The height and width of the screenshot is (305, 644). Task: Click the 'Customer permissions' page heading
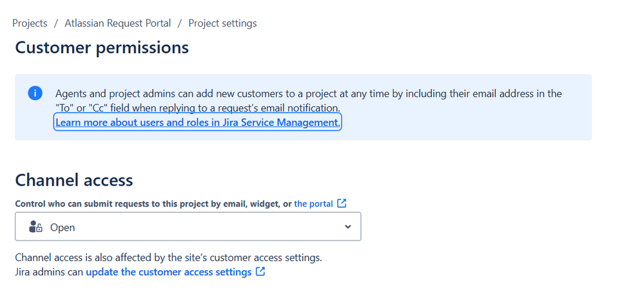click(102, 48)
